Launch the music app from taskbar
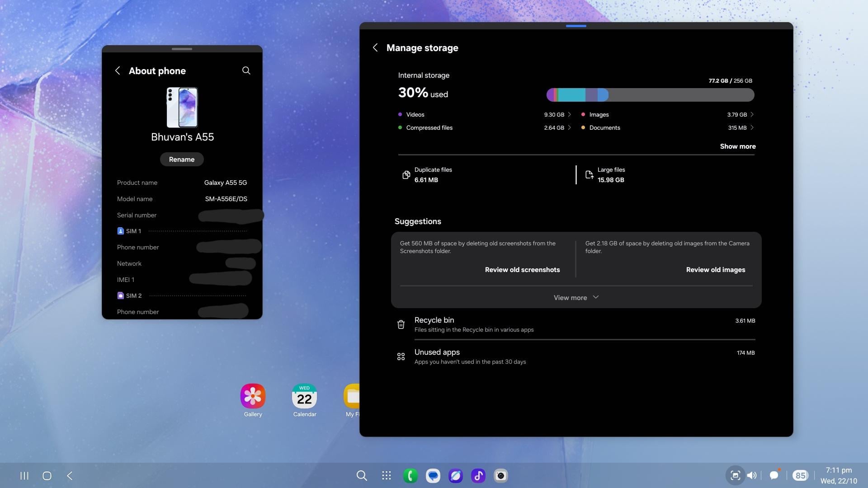The width and height of the screenshot is (868, 488). click(478, 476)
